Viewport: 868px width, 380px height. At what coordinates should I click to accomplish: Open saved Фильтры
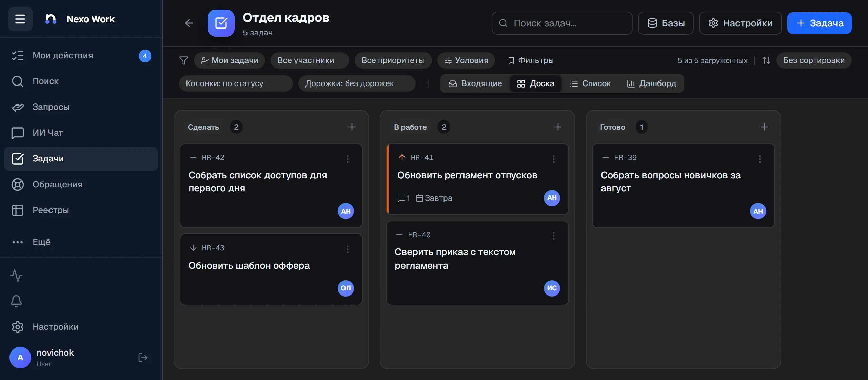[531, 60]
